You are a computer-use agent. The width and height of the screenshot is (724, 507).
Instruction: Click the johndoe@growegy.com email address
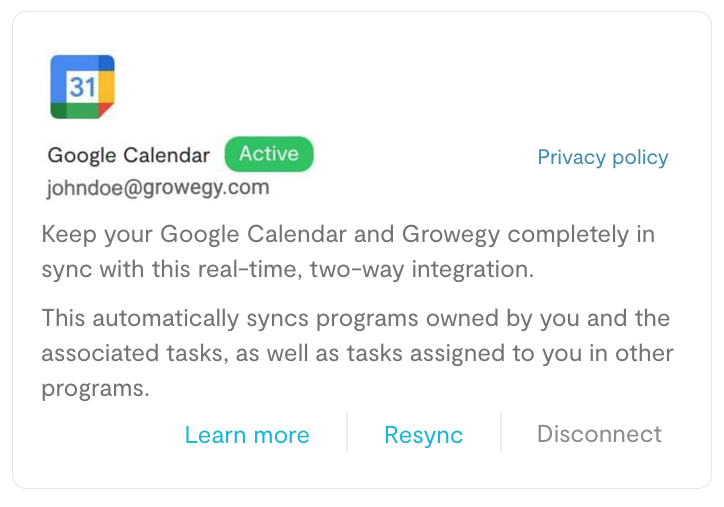coord(157,187)
